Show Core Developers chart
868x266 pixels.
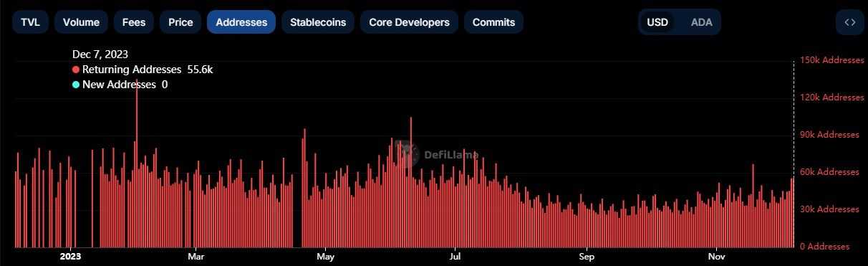tap(409, 22)
